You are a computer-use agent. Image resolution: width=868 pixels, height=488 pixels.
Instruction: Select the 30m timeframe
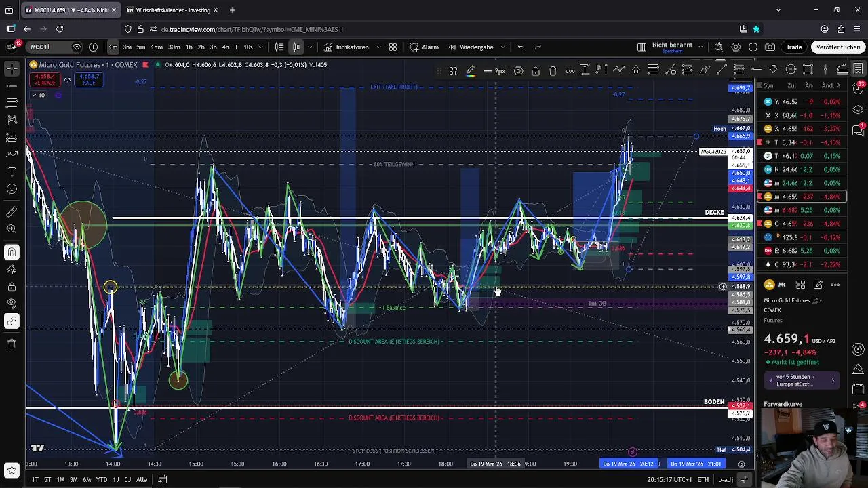[174, 47]
